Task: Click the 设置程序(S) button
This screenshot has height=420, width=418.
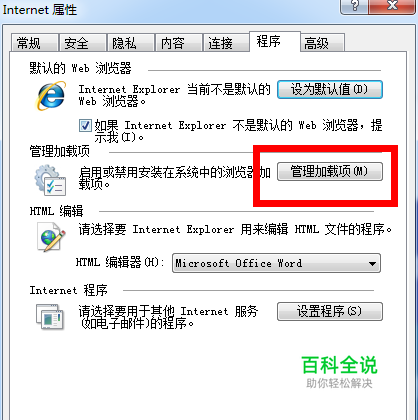Action: [x=330, y=311]
